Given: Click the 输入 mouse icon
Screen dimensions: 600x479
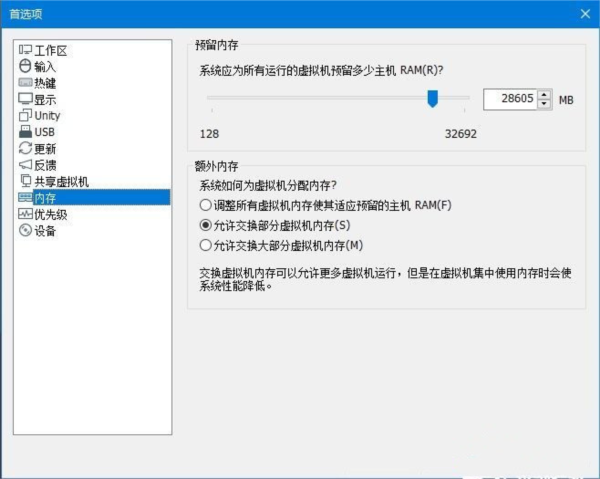Looking at the screenshot, I should point(25,66).
